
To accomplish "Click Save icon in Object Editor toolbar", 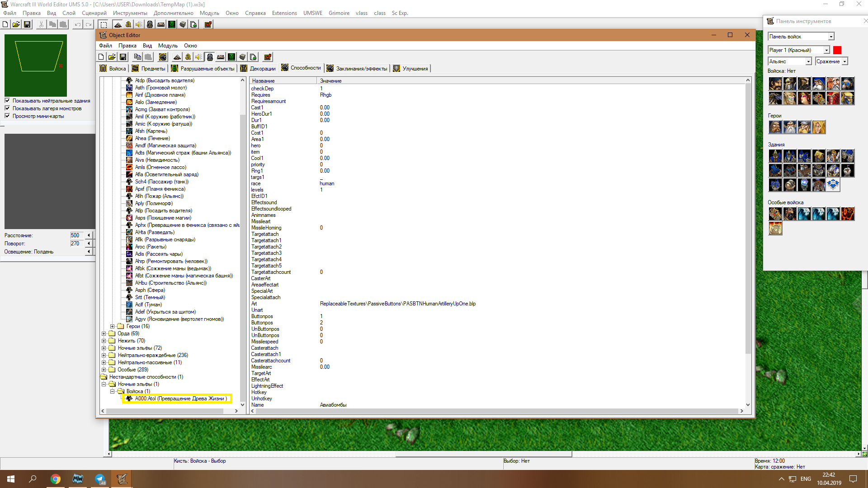I will point(123,57).
